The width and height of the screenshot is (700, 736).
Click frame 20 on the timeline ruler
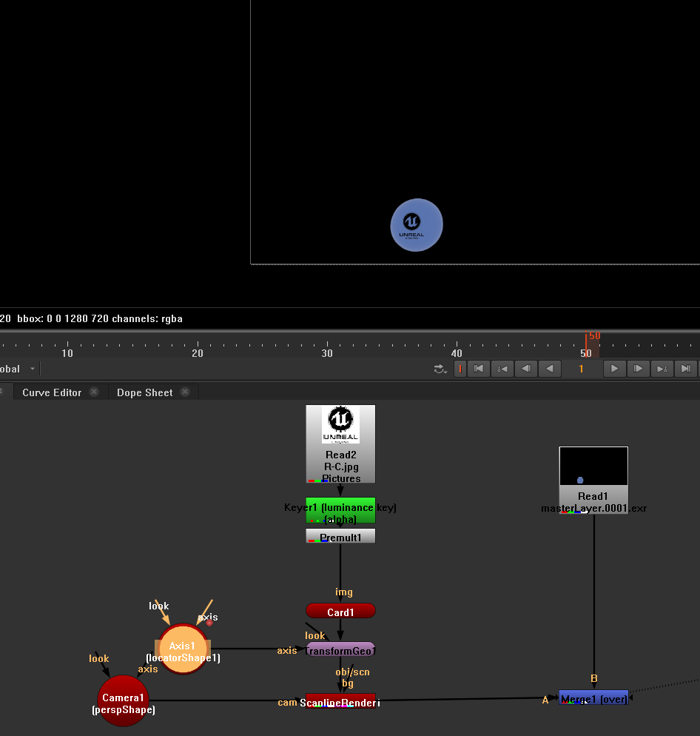pyautogui.click(x=198, y=353)
